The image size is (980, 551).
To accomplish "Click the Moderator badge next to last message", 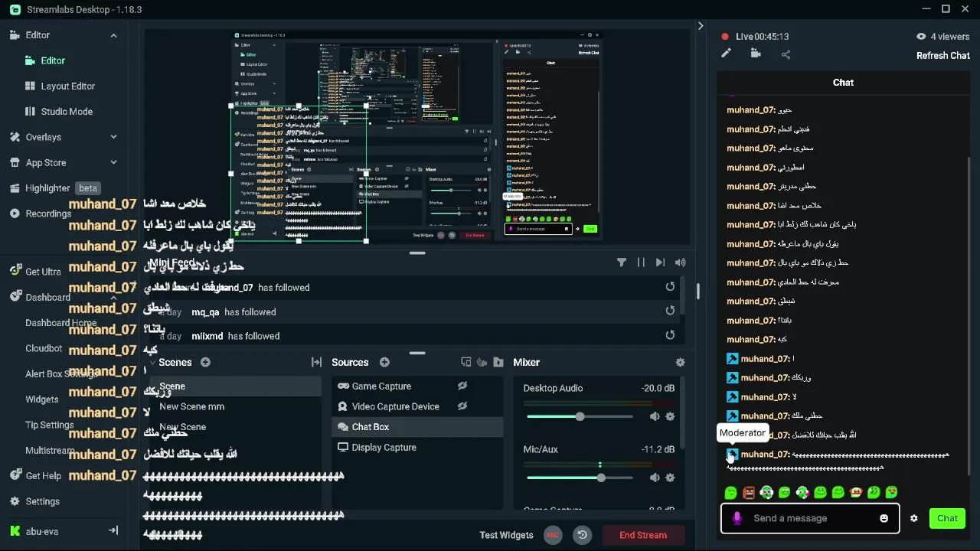I will 732,455.
